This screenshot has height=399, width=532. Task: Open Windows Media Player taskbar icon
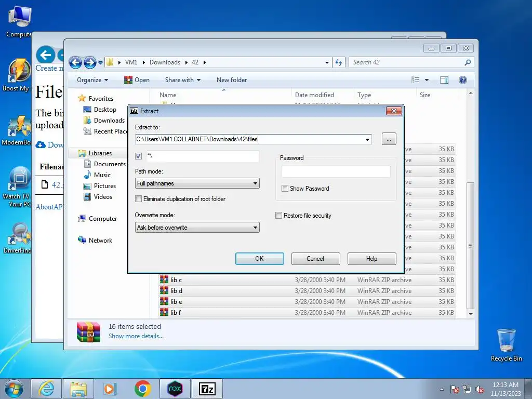(x=110, y=389)
